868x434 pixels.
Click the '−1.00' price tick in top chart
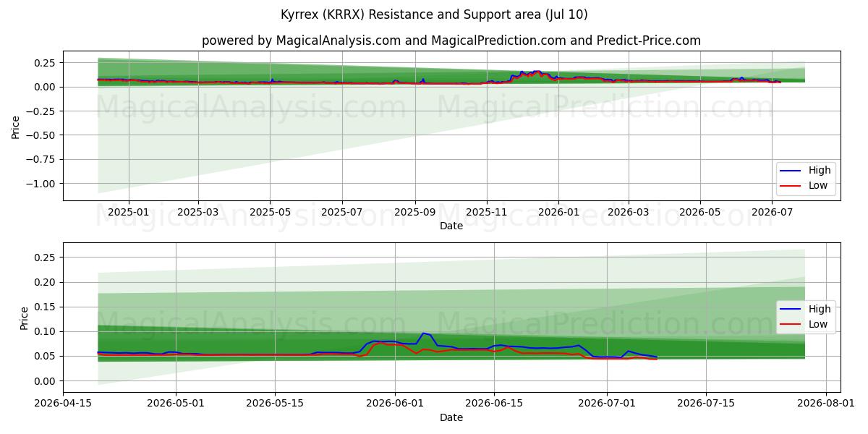[43, 184]
